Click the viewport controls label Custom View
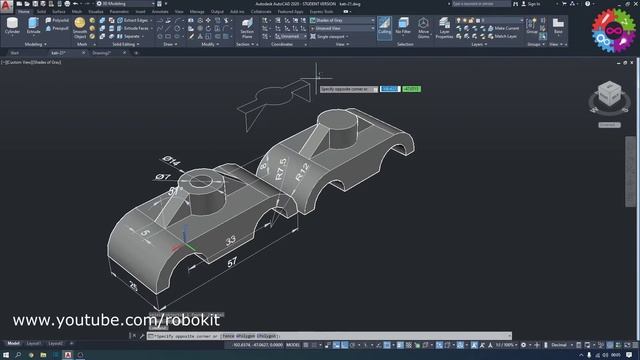640x360 pixels. 21,62
